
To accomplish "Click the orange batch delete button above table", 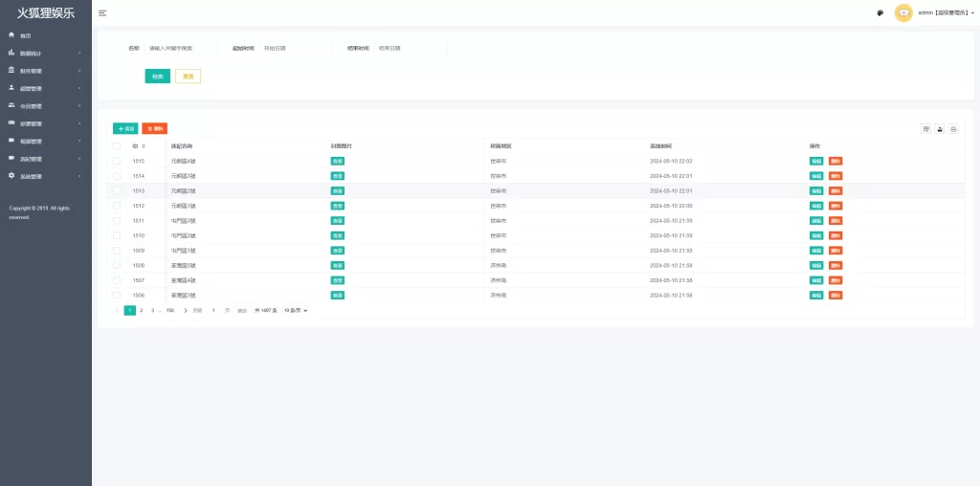I will click(x=155, y=129).
